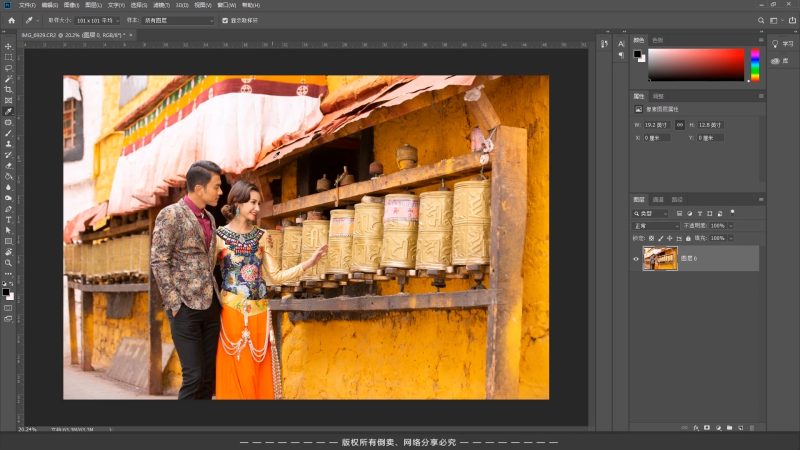The image size is (800, 450).
Task: Select the Horizontal Type tool
Action: click(8, 219)
